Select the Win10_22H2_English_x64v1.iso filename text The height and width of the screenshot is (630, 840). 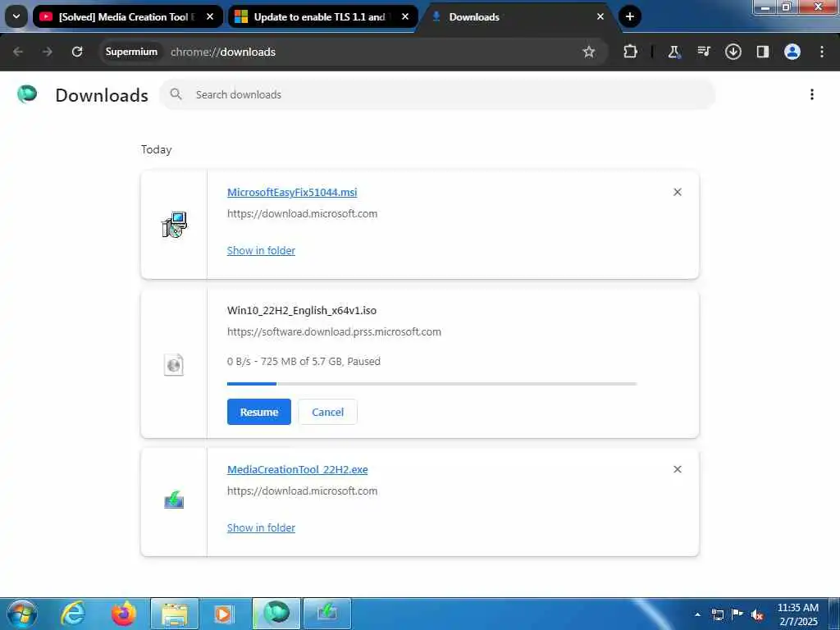[x=302, y=311]
